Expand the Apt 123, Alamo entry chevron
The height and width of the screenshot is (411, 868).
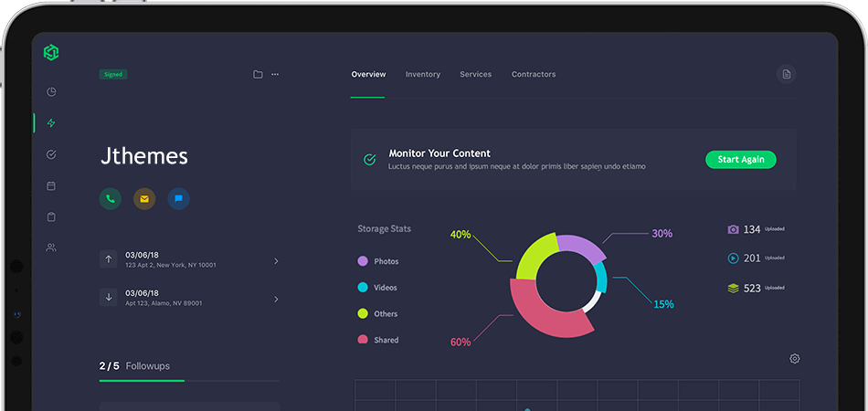(276, 300)
